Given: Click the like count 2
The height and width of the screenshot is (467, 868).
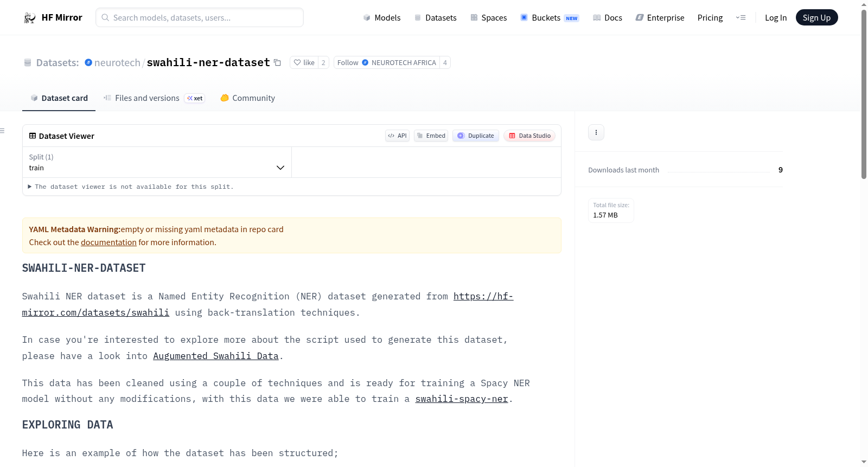Looking at the screenshot, I should [323, 62].
